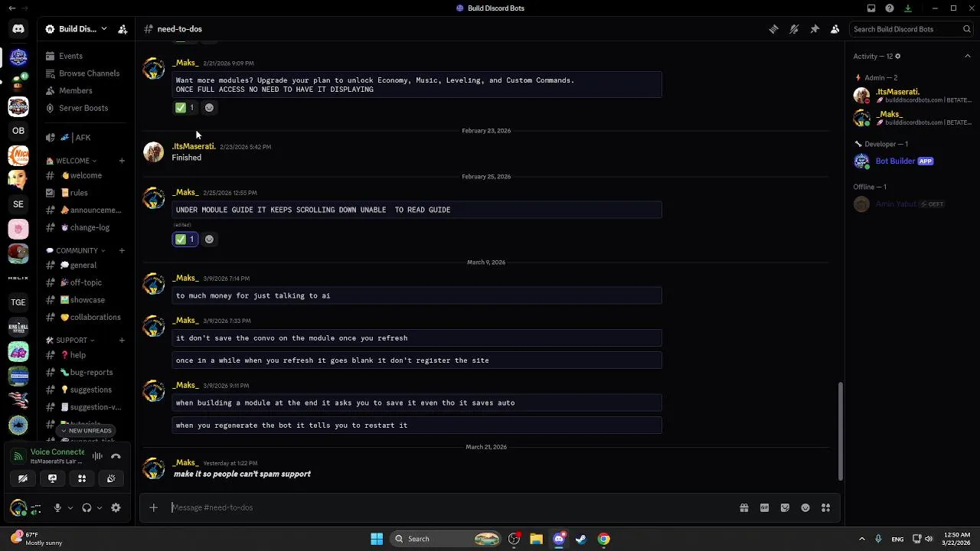Screen dimensions: 980x551
Task: Open the soundboard in voice panel
Action: coord(111,478)
